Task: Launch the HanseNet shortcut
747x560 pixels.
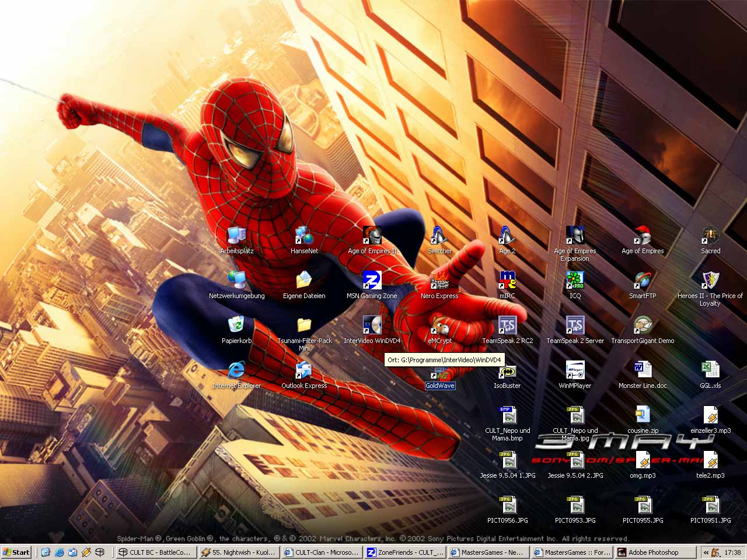Action: pyautogui.click(x=304, y=240)
